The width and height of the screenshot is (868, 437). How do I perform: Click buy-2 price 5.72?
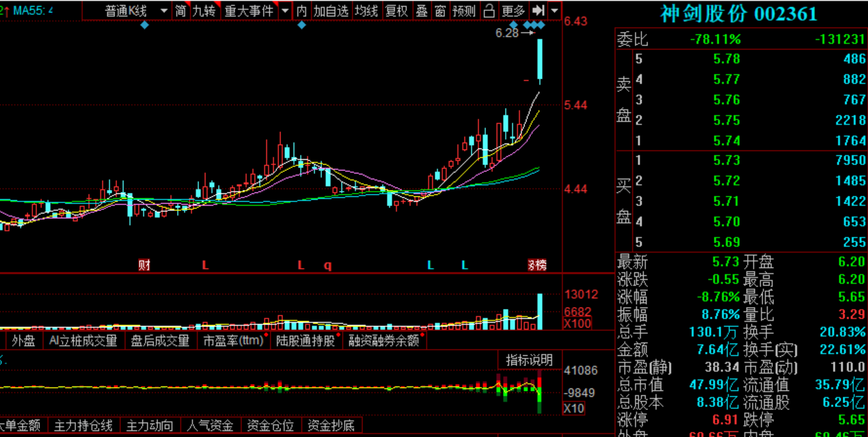click(726, 181)
